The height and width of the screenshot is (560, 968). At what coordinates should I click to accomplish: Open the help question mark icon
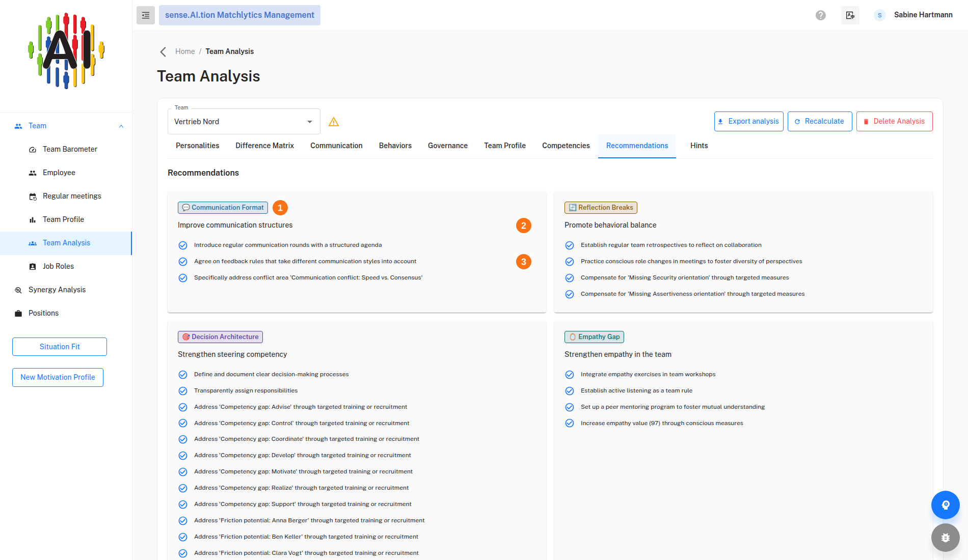(821, 15)
